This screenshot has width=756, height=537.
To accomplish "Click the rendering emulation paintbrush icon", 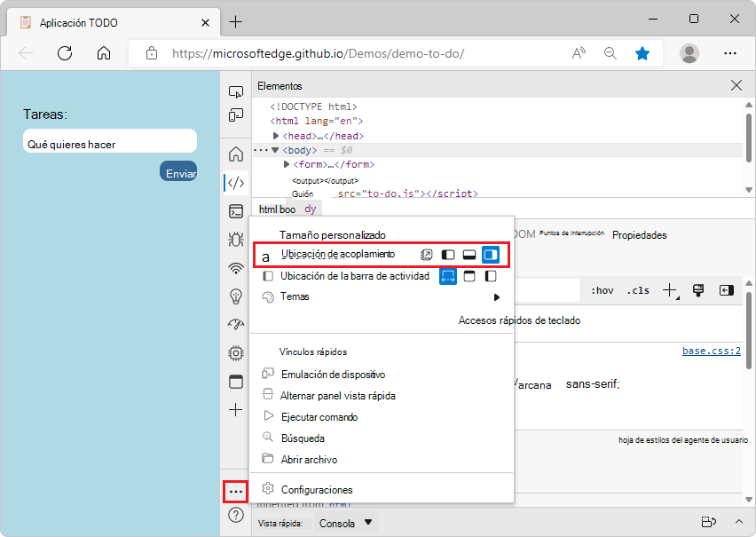I will tap(698, 290).
